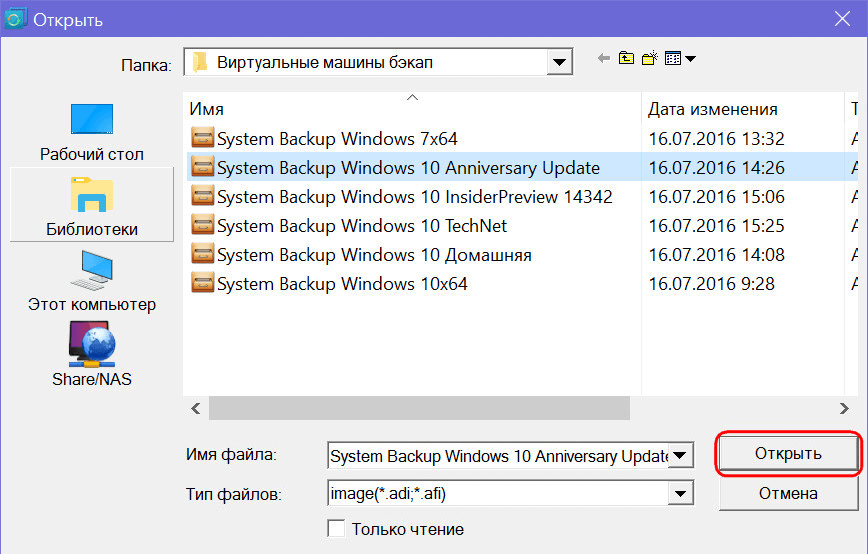Open Рабочий стол in the places bar

pyautogui.click(x=92, y=133)
